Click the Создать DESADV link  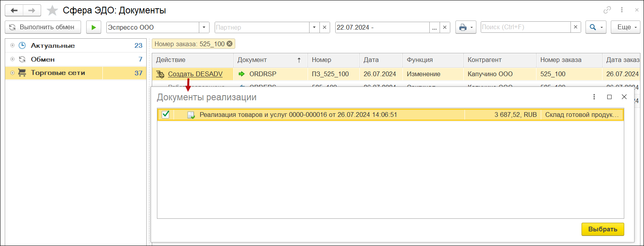[195, 74]
